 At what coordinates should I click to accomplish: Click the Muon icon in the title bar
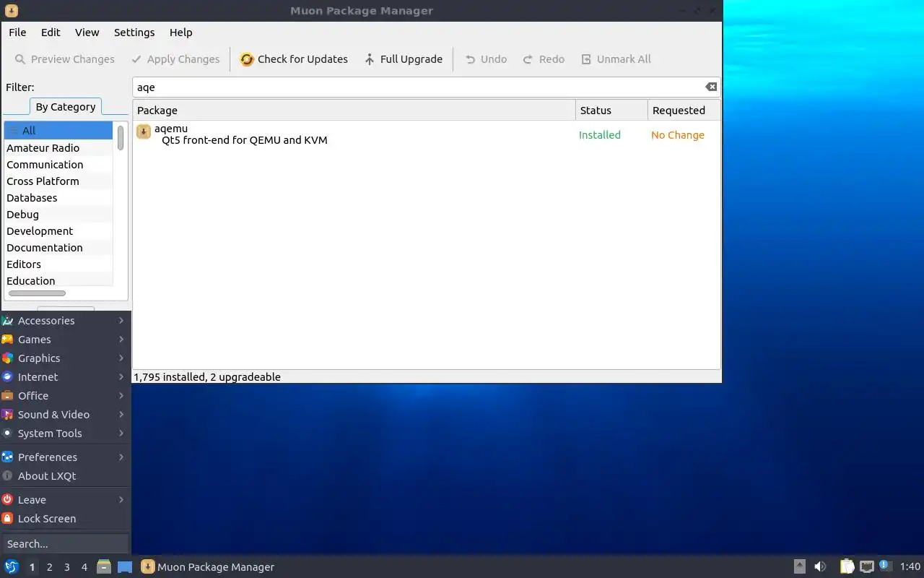tap(11, 11)
